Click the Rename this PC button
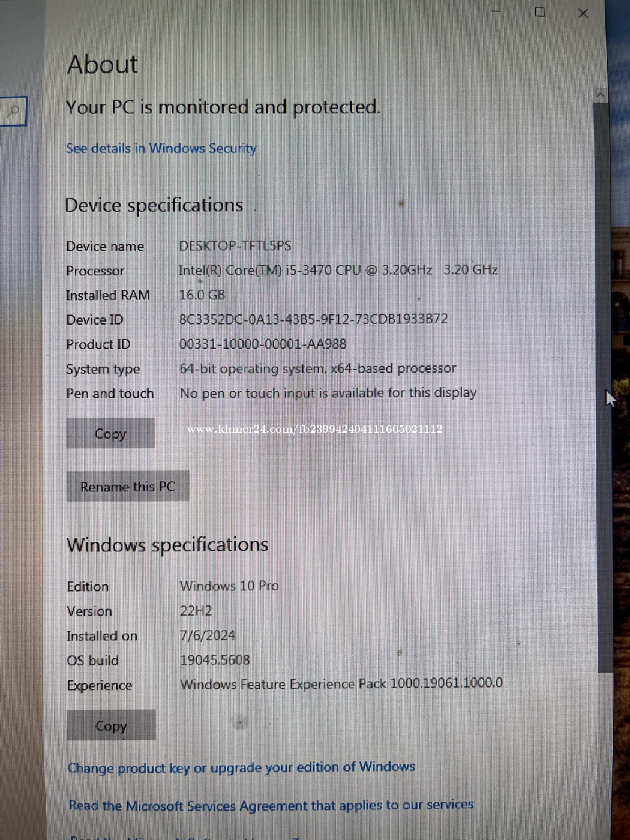This screenshot has height=840, width=630. 128,487
